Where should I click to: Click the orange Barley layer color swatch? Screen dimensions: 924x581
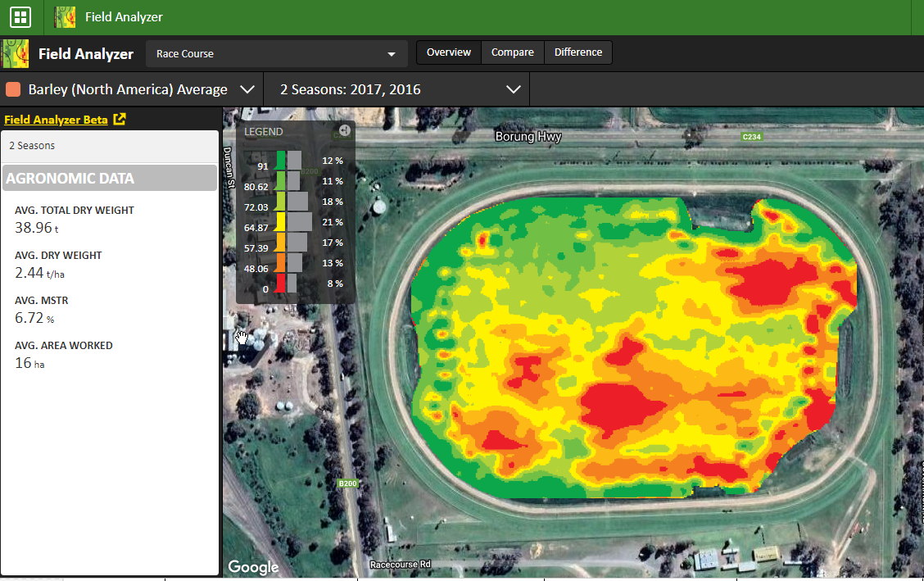coord(13,89)
